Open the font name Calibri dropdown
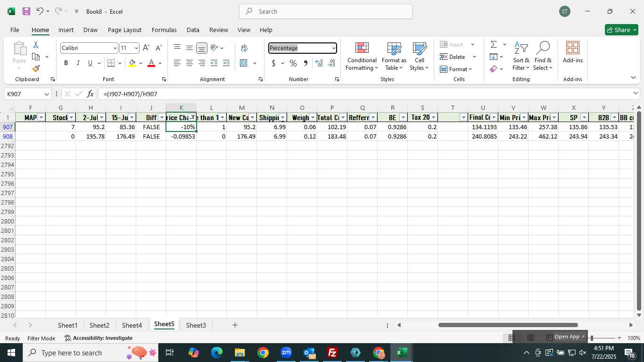 115,48
